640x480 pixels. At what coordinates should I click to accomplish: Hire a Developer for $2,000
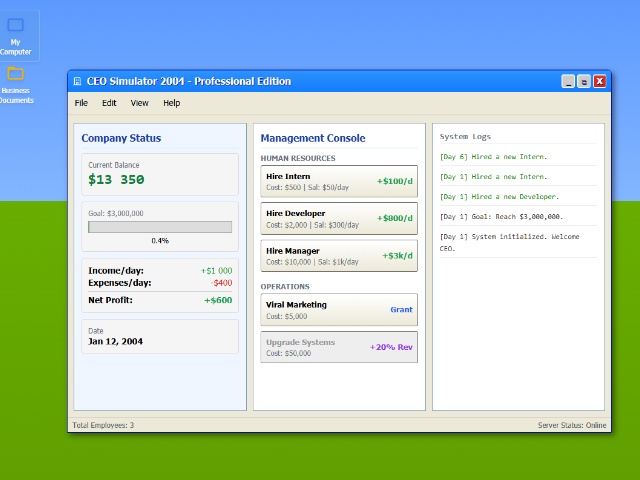tap(339, 218)
